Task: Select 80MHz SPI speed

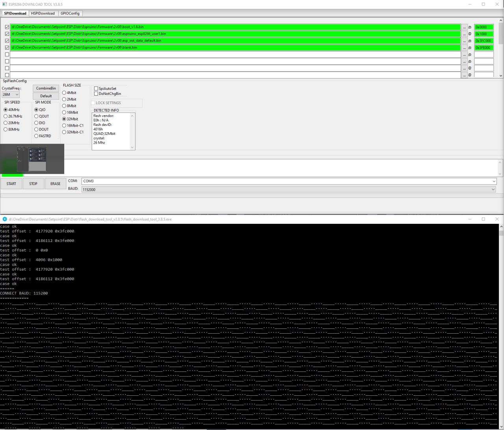Action: coord(6,129)
